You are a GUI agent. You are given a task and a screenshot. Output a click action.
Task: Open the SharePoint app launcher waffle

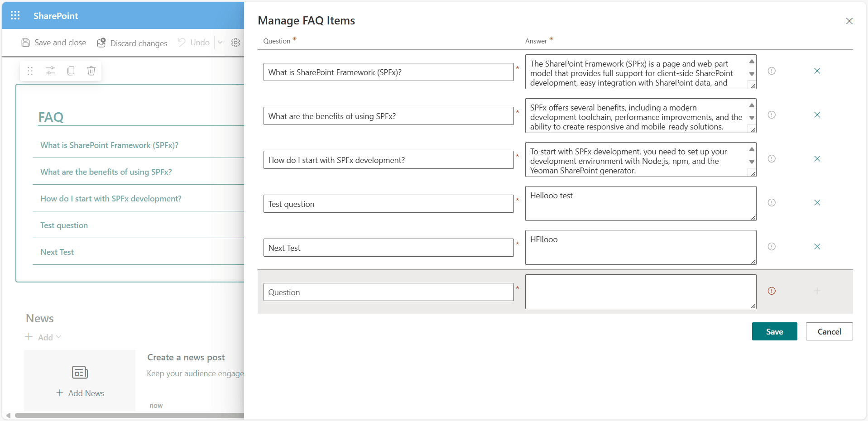(x=15, y=16)
